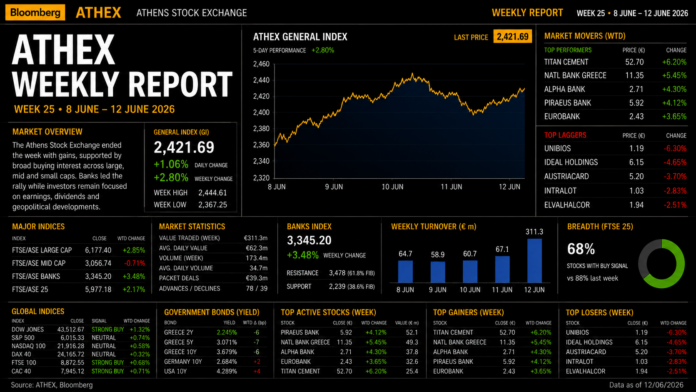Click the NASDAQ 100 global index row
Screen dimensions: 696x392
click(x=81, y=346)
